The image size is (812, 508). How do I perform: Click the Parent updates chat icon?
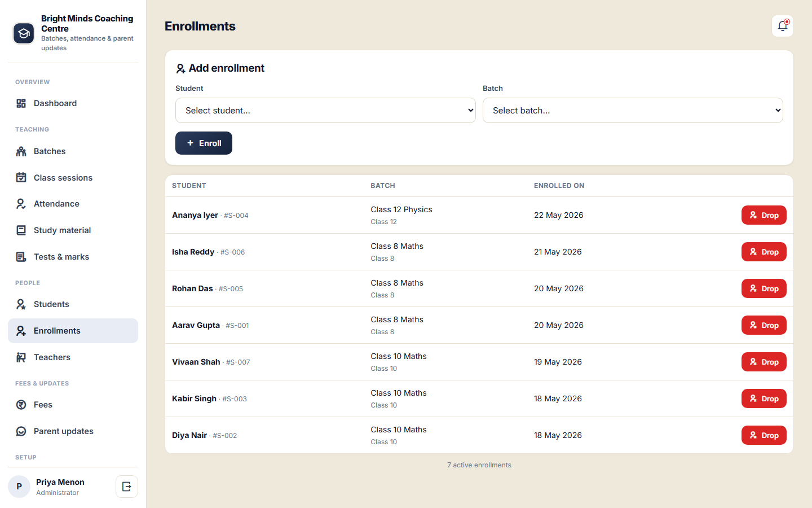(21, 431)
